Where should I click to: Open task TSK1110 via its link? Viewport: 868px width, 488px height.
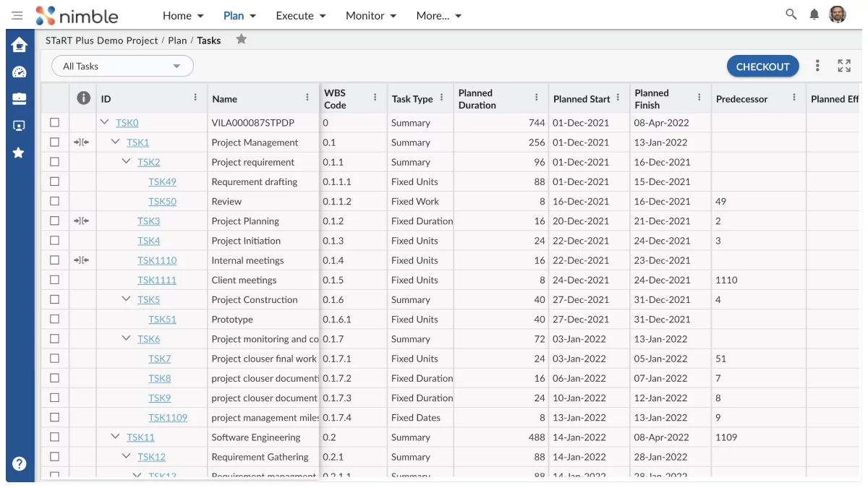tap(157, 260)
